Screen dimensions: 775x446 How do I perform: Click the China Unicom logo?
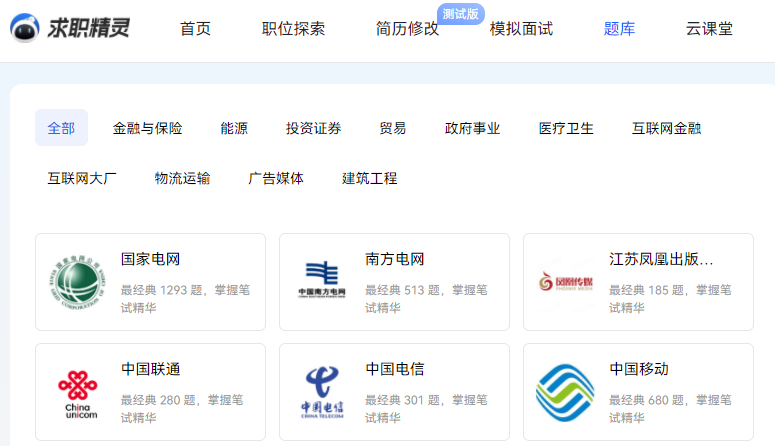tap(78, 394)
